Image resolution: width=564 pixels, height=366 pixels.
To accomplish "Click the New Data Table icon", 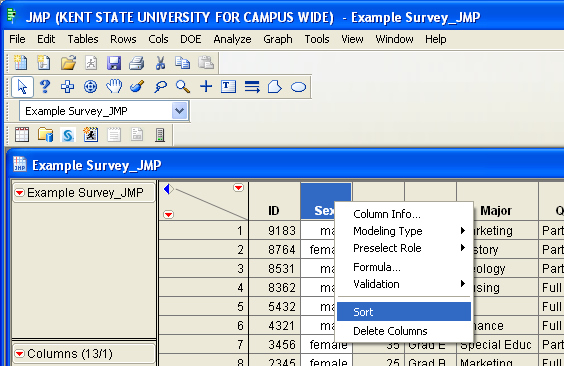I will pyautogui.click(x=21, y=63).
